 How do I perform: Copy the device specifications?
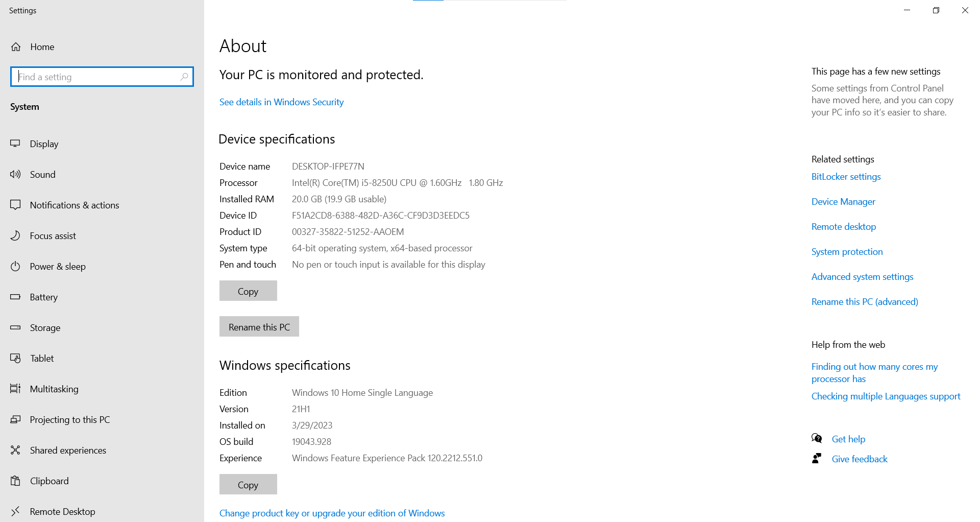[x=248, y=291]
